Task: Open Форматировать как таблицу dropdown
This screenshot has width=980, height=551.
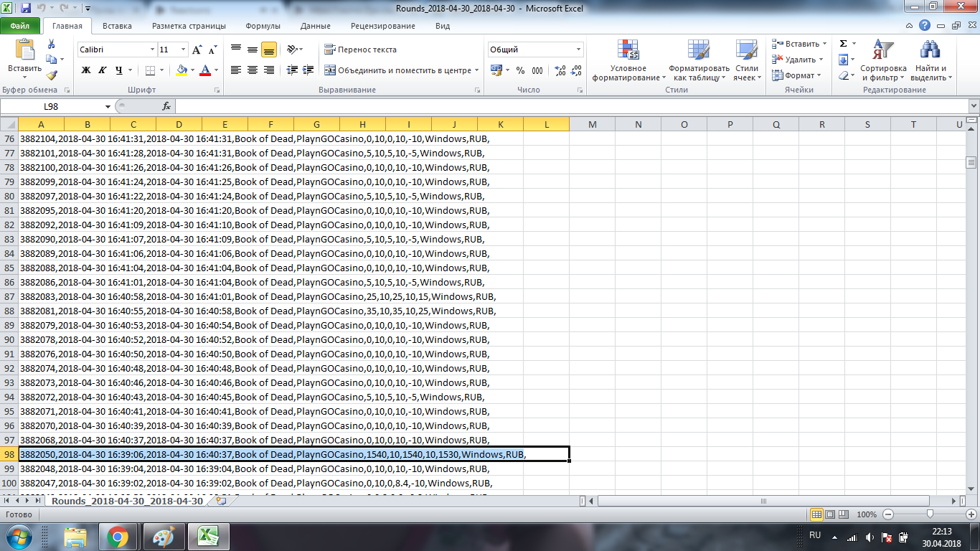Action: pos(699,60)
